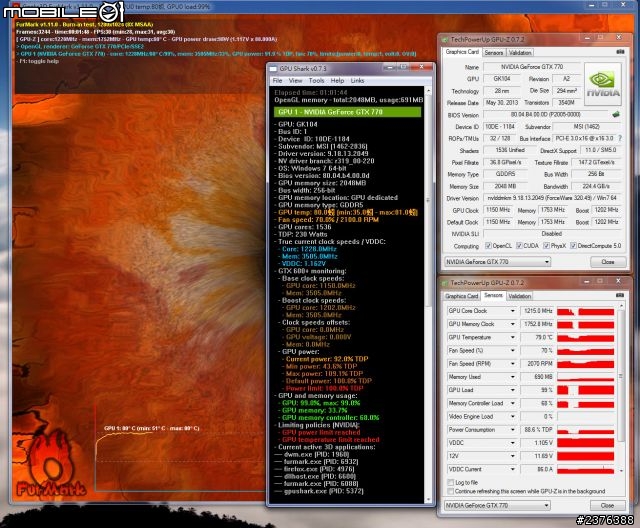Minimize the upper GPU-Z window
This screenshot has width=640, height=528.
(587, 38)
